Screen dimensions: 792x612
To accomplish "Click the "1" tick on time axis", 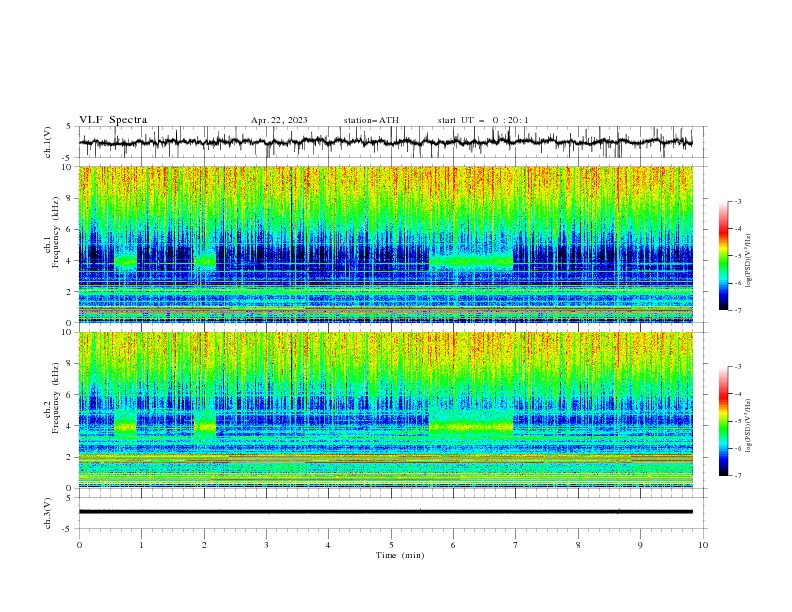I will [x=141, y=545].
